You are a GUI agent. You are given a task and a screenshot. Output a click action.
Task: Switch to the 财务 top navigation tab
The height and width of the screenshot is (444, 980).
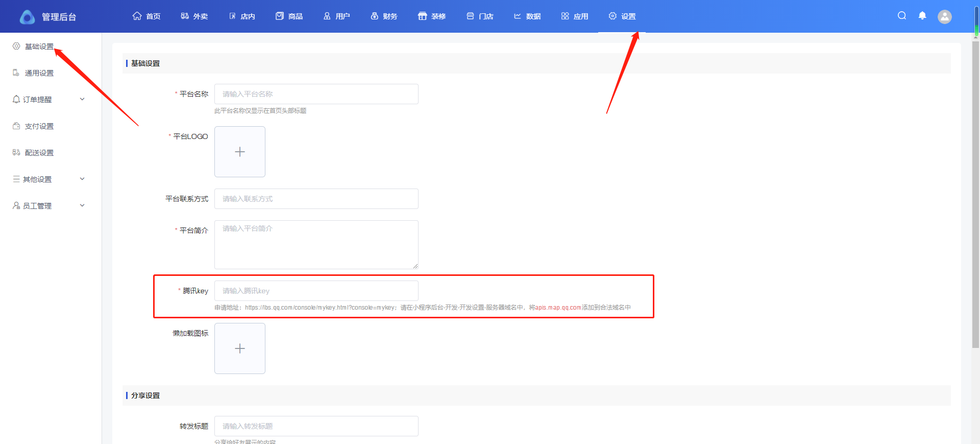tap(384, 16)
